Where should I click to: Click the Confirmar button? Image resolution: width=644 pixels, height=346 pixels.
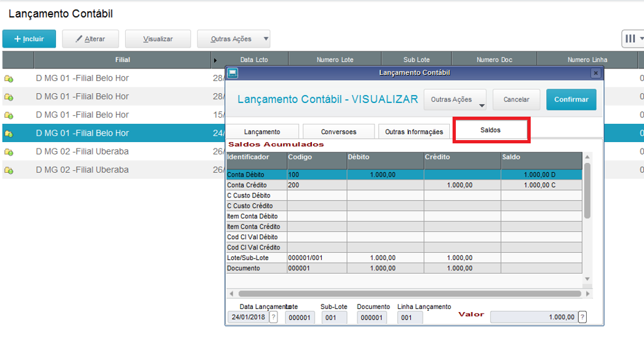click(x=571, y=100)
